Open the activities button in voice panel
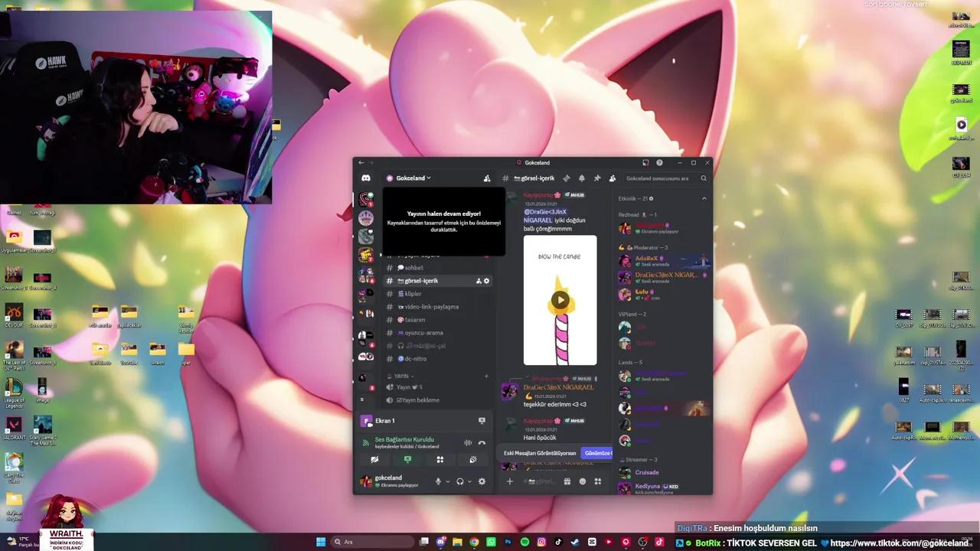The height and width of the screenshot is (551, 980). (x=440, y=459)
